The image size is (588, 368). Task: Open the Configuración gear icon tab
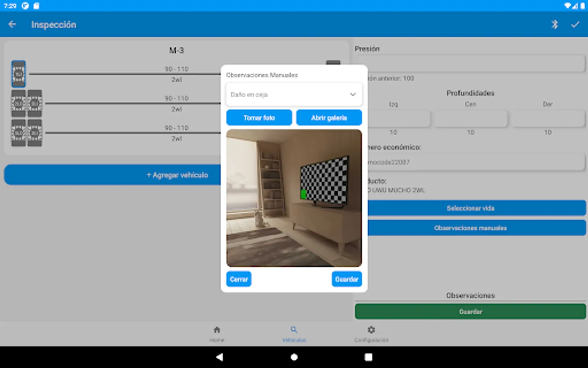[x=371, y=330]
